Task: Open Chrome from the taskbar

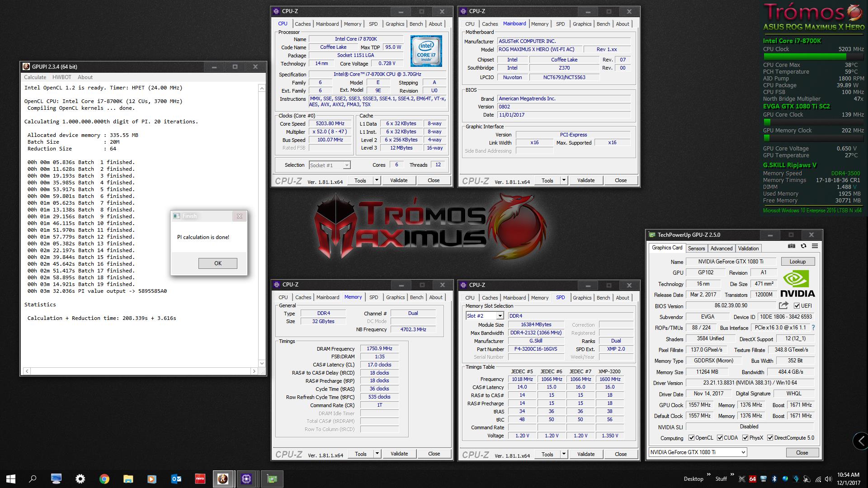Action: 104,479
